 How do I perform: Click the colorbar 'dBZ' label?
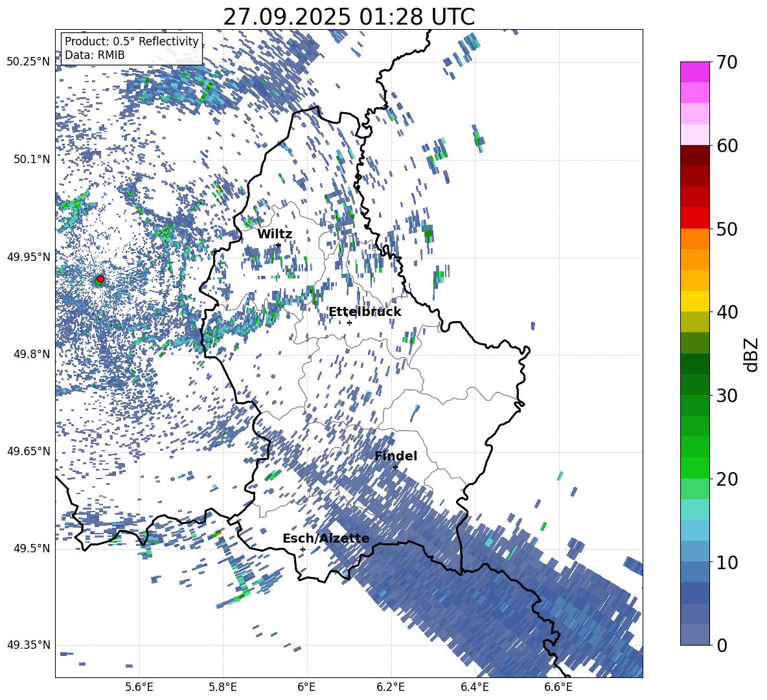(752, 355)
